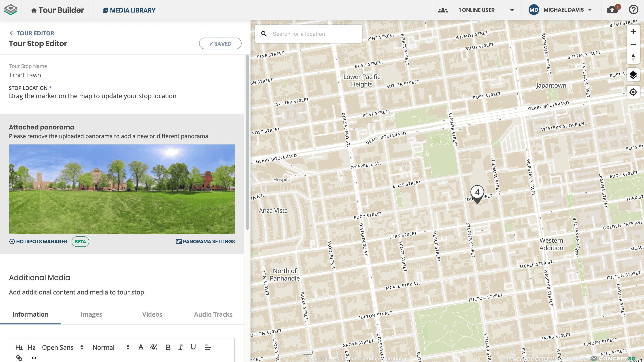The image size is (644, 362).
Task: Select the Information tab
Action: coord(30,314)
